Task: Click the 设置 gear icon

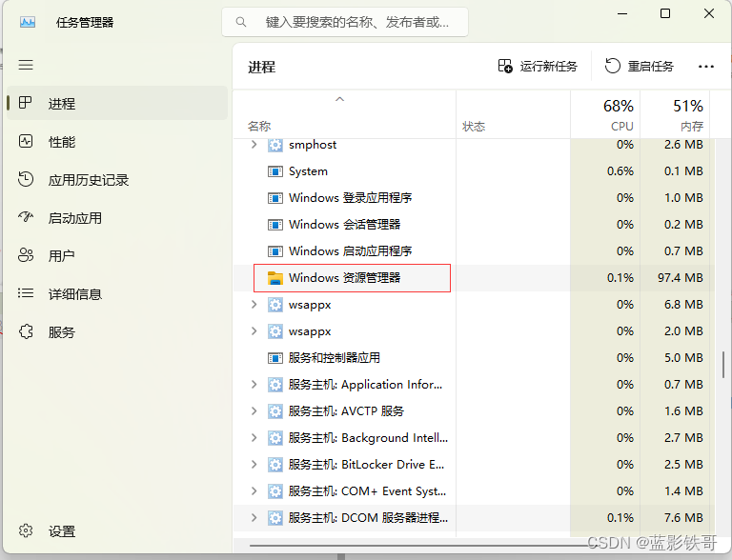Action: 26,530
